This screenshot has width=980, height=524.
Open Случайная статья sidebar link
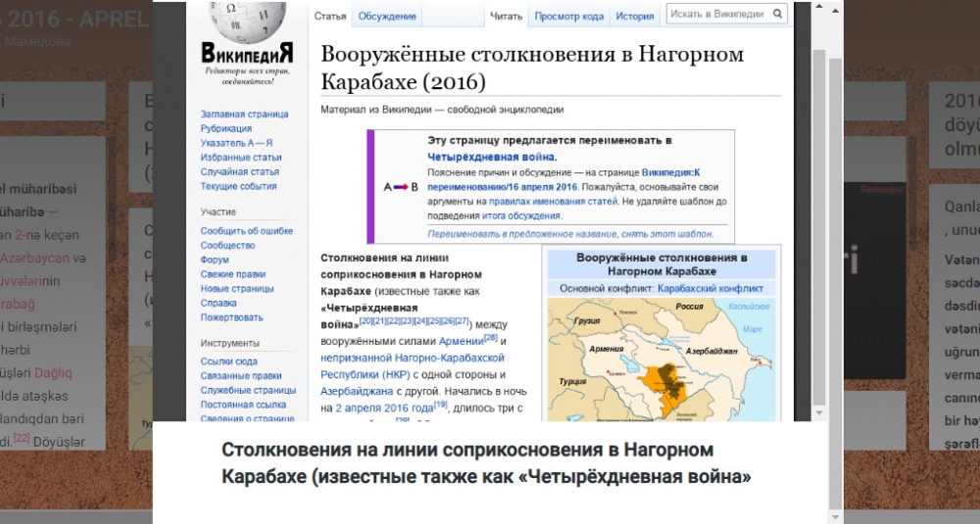coord(240,171)
